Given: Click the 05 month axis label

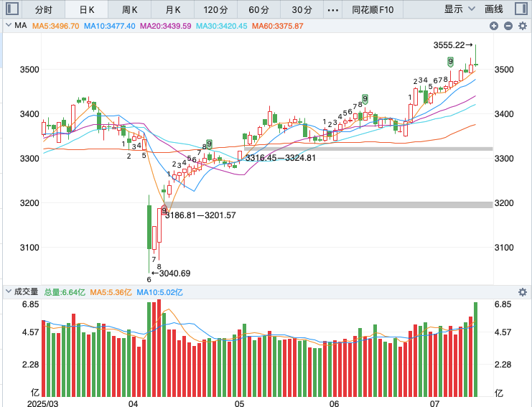Looking at the screenshot, I should [x=239, y=403].
